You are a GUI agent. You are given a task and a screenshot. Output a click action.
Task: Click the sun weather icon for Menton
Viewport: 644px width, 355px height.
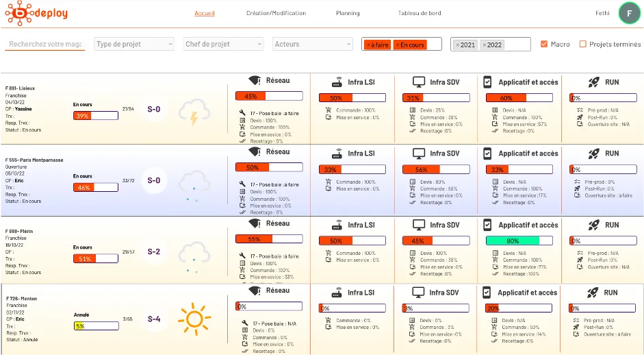(194, 319)
